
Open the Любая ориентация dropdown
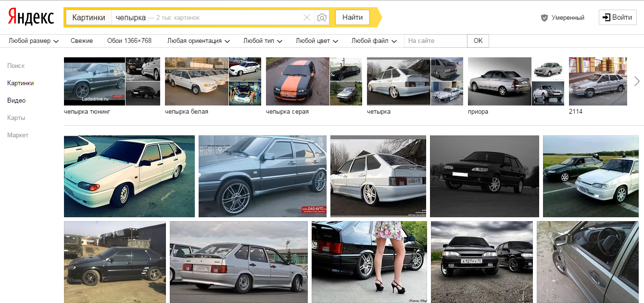tap(198, 41)
